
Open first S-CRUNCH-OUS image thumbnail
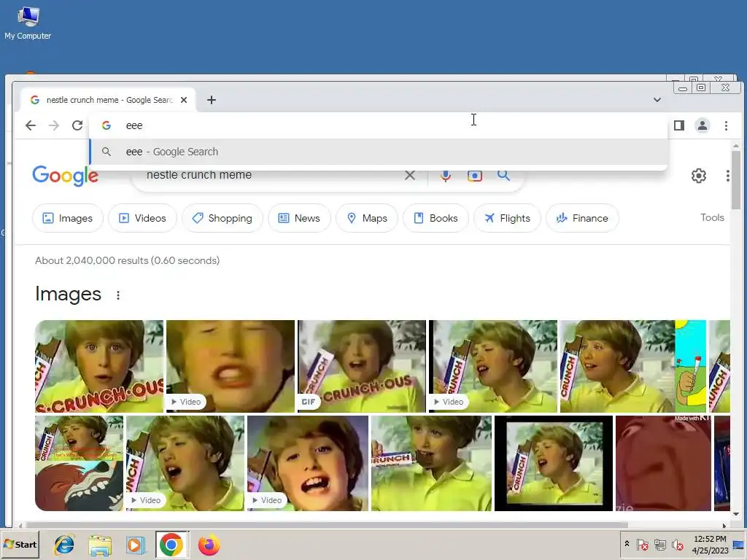(99, 366)
